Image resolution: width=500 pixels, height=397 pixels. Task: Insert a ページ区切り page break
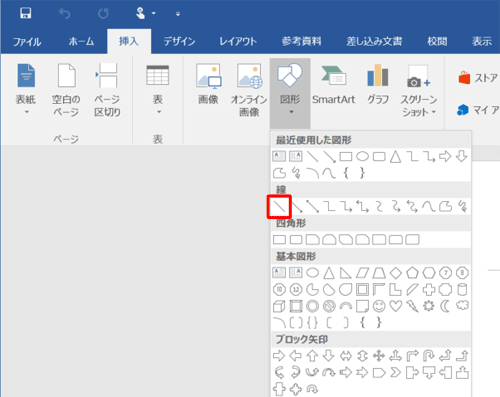[107, 89]
